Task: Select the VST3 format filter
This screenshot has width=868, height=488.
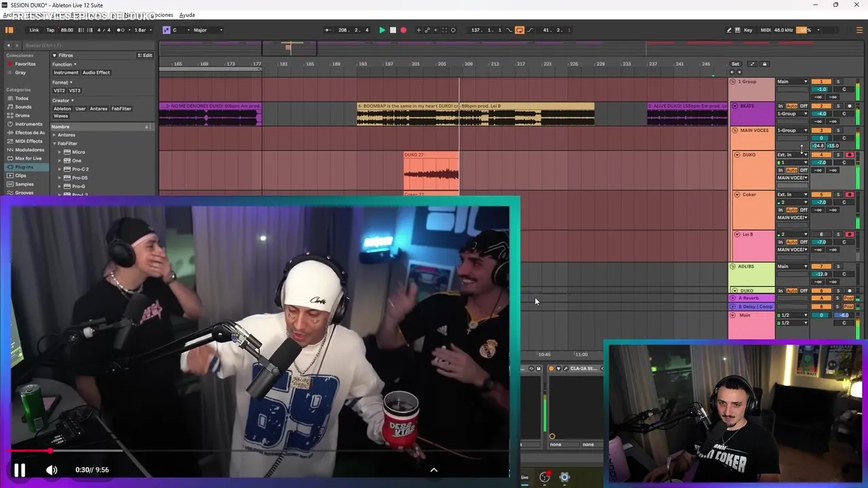Action: (x=74, y=90)
